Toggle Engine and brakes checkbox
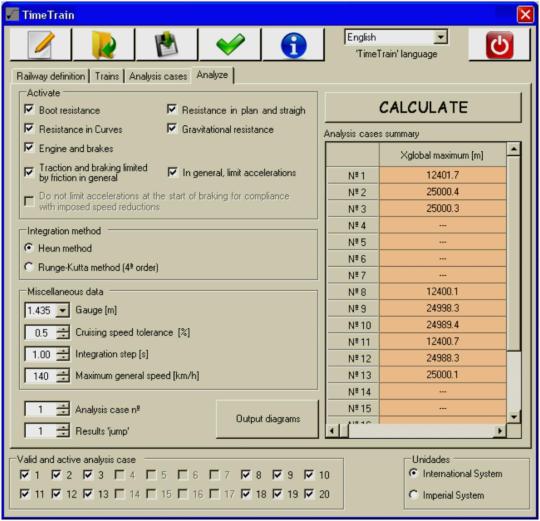The width and height of the screenshot is (540, 521). tap(29, 148)
